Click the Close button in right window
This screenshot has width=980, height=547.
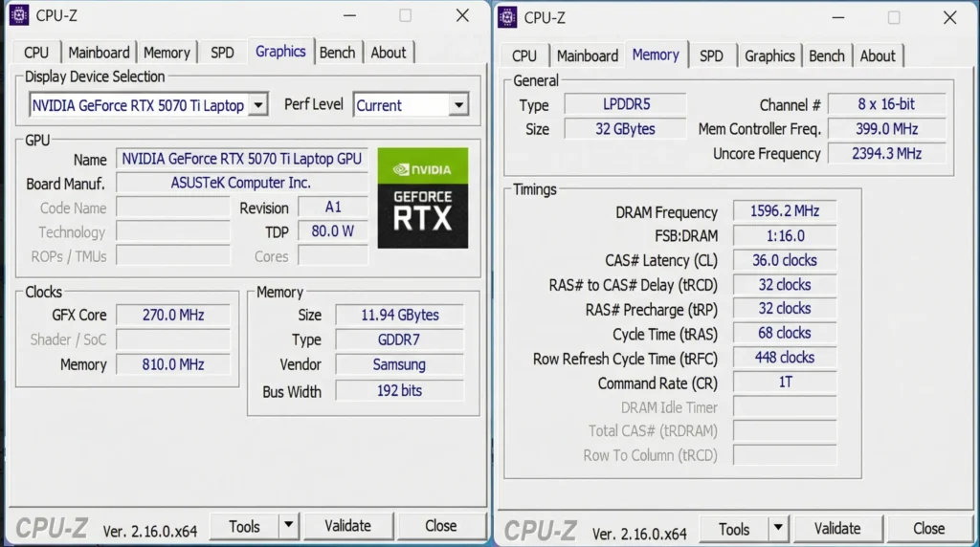pyautogui.click(x=928, y=529)
